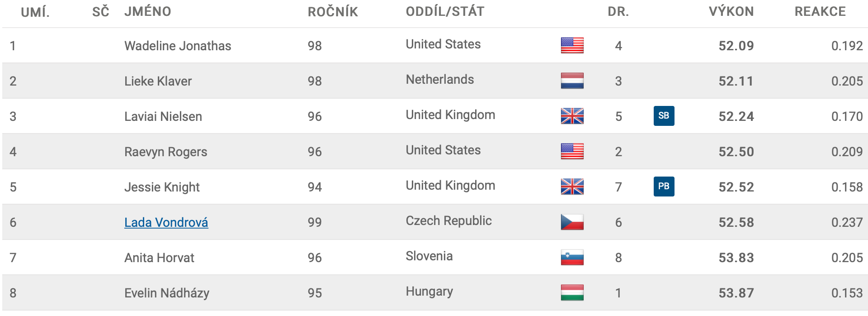Click the PB badge in Jessie Knight's row
This screenshot has width=868, height=316.
(664, 186)
